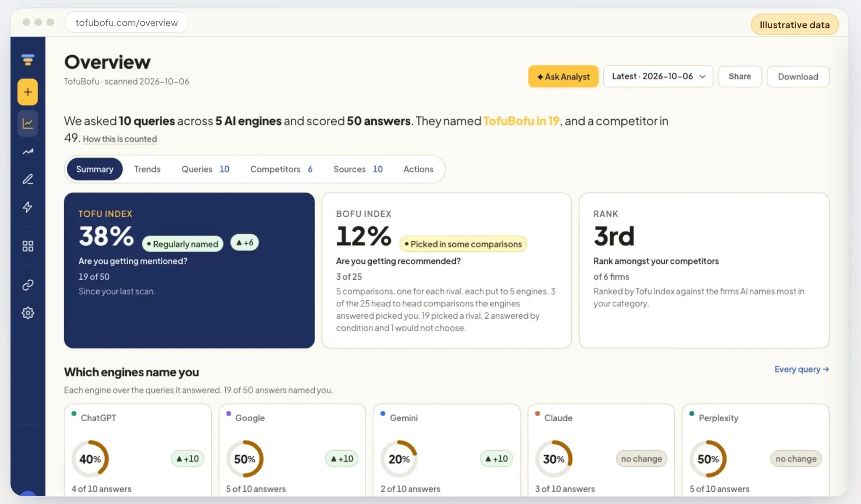Click the browser address bar showing tofubofu.com/overview
The image size is (861, 504).
pos(127,23)
